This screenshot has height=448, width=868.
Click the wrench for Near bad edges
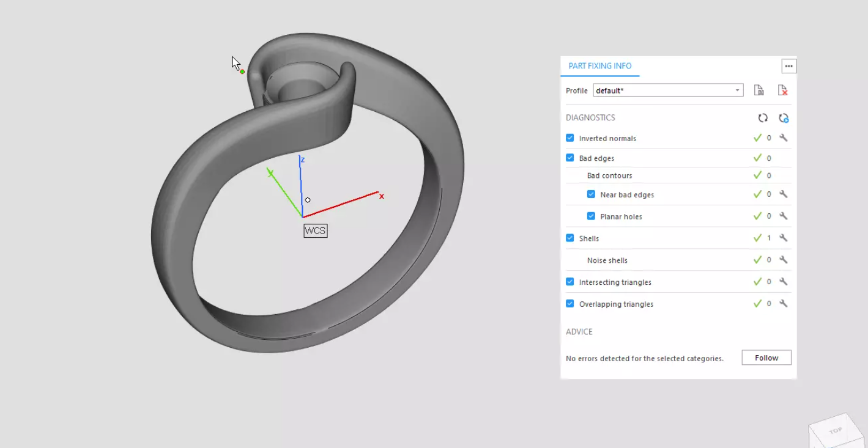pyautogui.click(x=783, y=194)
